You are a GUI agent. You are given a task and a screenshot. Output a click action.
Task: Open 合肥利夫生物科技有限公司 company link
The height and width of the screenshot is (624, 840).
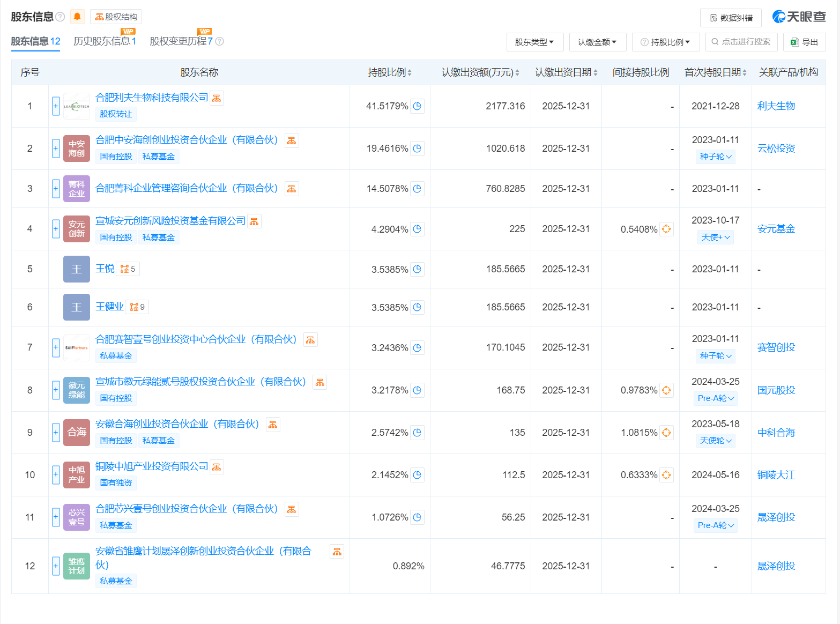coord(152,98)
